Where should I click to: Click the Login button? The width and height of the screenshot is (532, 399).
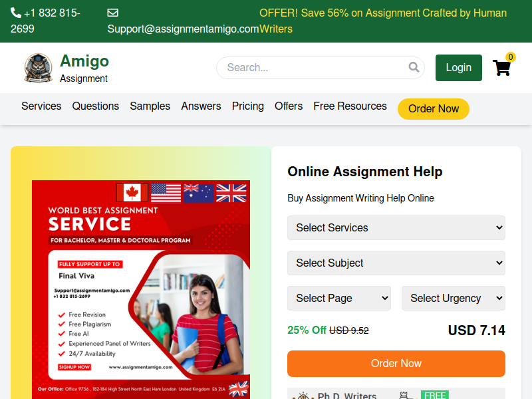(458, 68)
